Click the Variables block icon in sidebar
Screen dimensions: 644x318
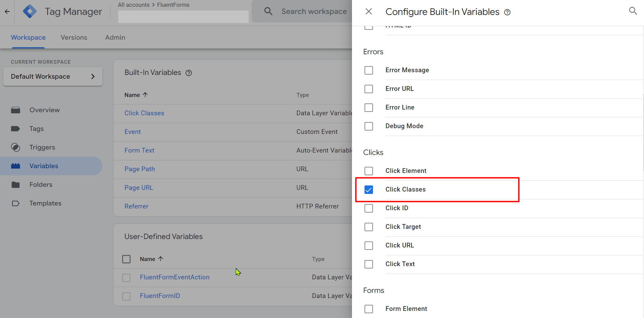tap(16, 166)
